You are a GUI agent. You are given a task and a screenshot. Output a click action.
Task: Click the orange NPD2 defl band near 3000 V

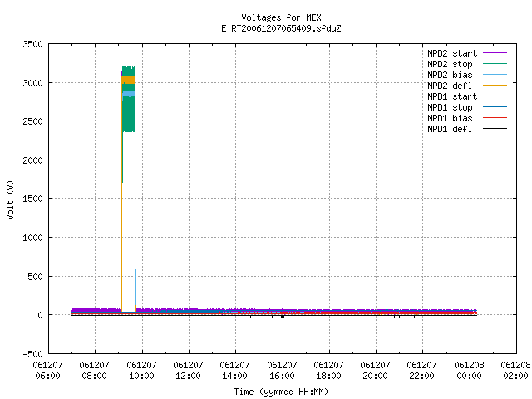128,81
